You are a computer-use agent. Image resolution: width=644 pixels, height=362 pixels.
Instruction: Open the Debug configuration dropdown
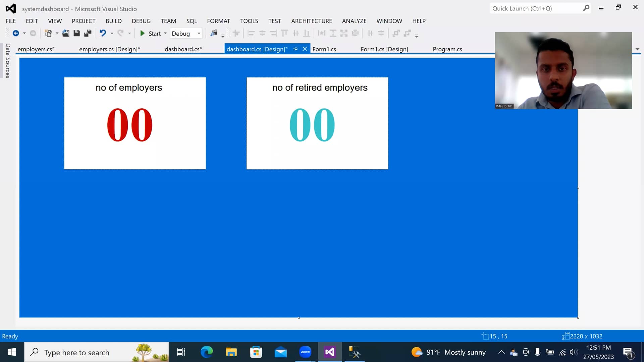point(199,34)
